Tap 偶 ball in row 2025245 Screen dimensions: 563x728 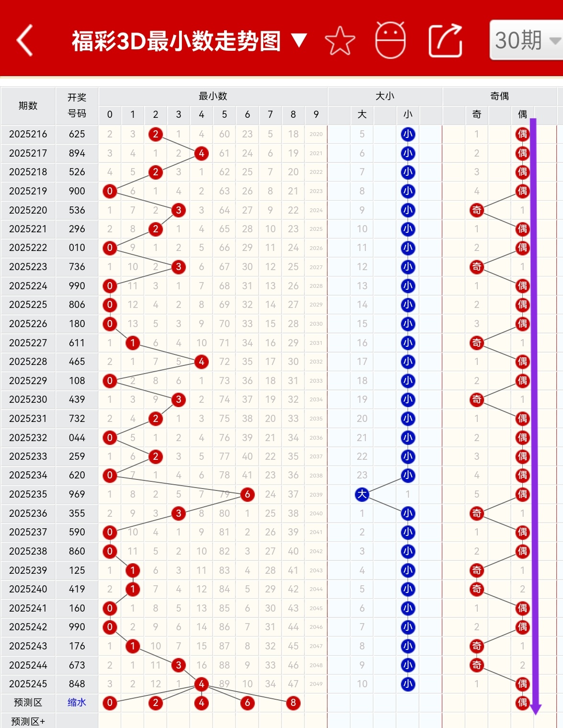pyautogui.click(x=522, y=684)
